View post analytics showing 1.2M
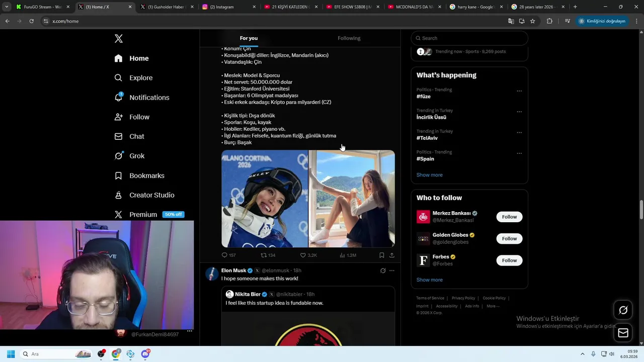 tap(348, 255)
